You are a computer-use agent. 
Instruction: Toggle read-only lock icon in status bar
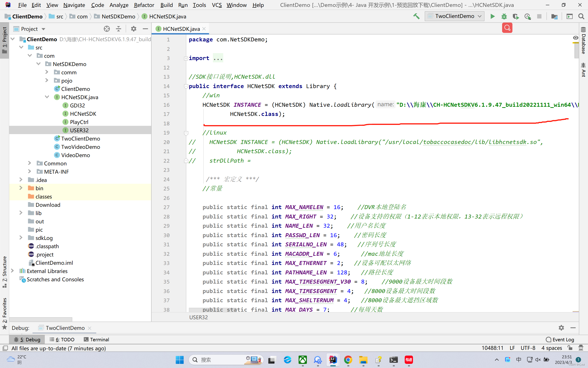point(570,348)
